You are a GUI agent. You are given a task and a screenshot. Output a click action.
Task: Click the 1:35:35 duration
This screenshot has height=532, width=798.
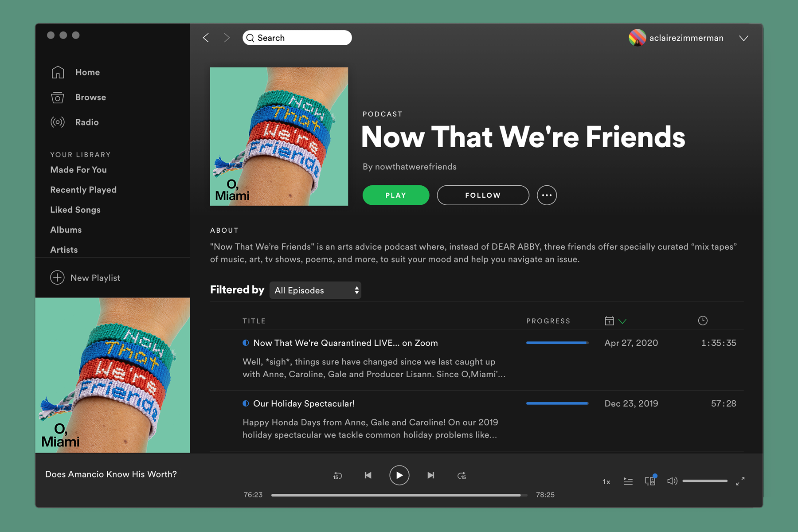point(719,343)
